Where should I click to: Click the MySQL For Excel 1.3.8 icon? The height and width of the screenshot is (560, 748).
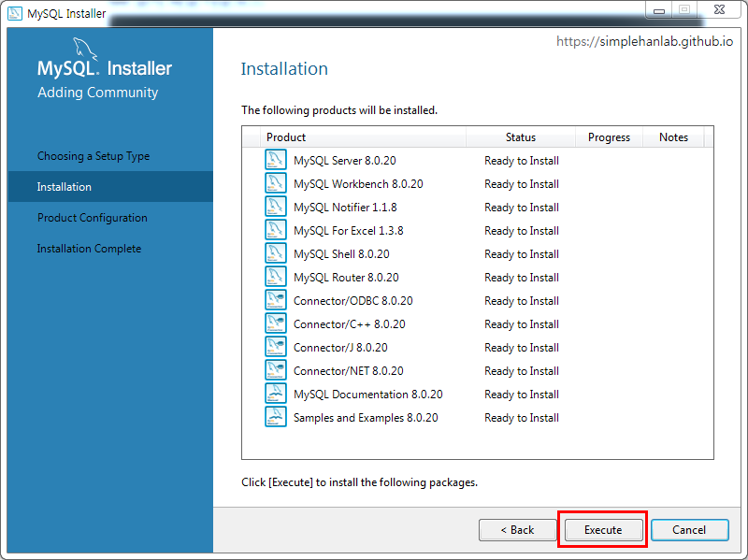(x=275, y=230)
